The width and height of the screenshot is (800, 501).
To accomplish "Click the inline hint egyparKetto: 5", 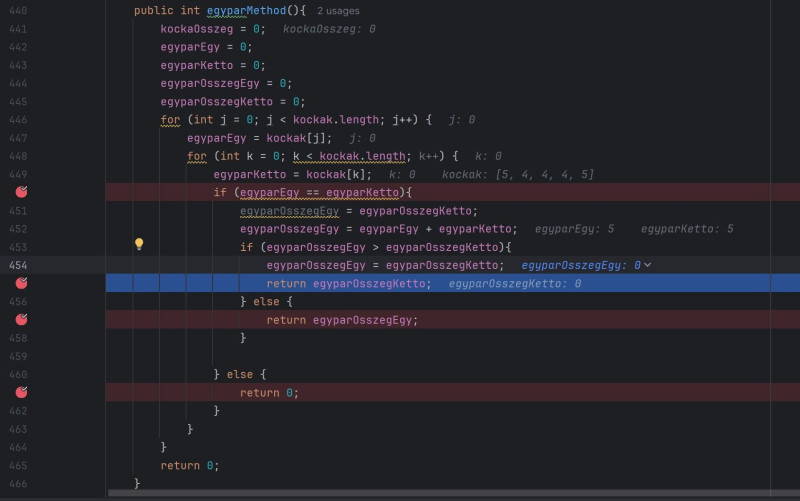I will [687, 229].
